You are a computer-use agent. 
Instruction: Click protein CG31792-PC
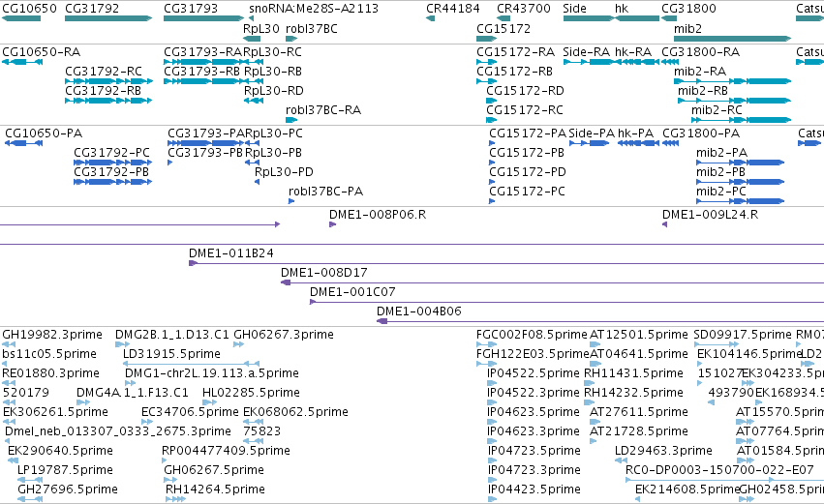pyautogui.click(x=111, y=153)
